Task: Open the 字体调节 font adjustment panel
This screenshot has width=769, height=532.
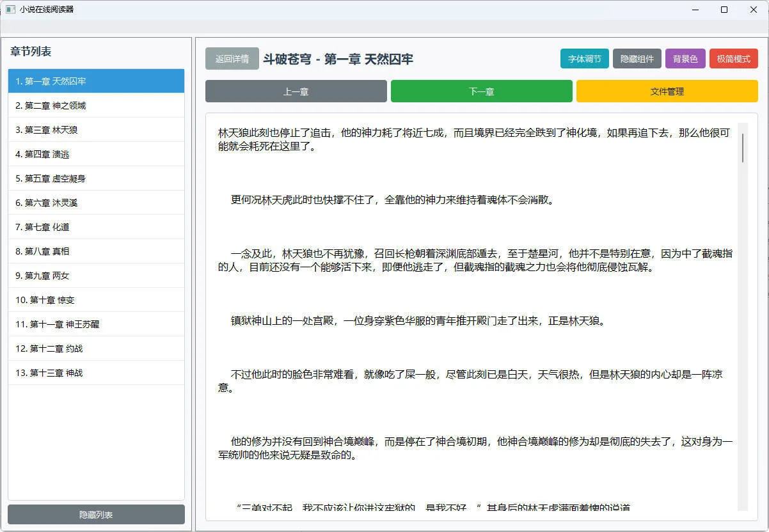Action: click(x=584, y=58)
